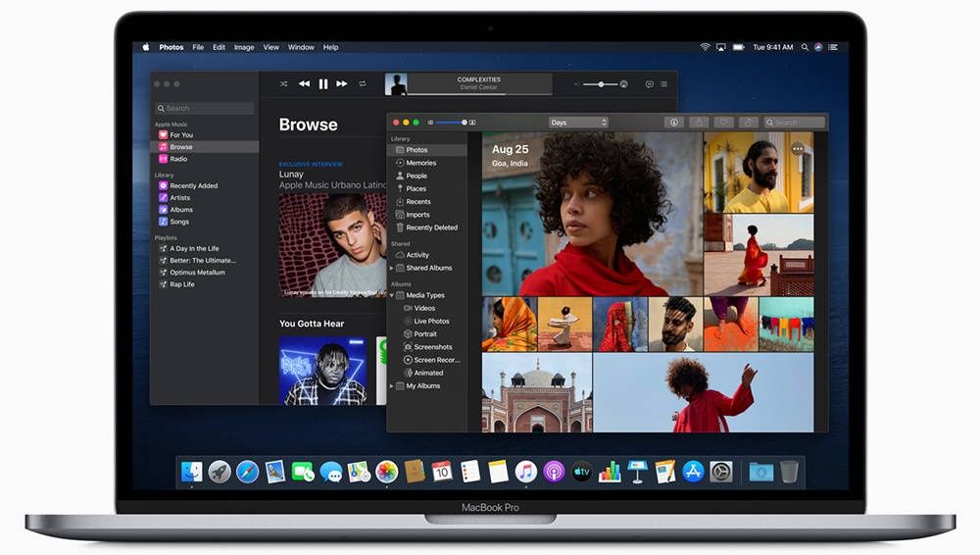
Task: Open the large photo of woman in red
Action: click(593, 214)
